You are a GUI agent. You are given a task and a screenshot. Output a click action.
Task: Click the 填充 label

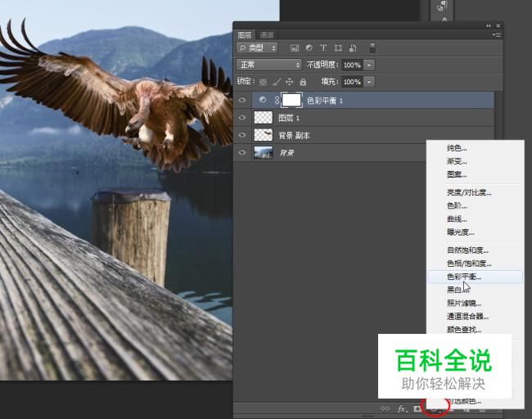[330, 82]
